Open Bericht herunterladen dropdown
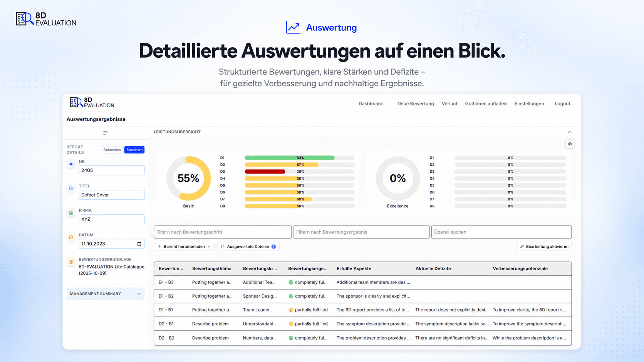Image resolution: width=644 pixels, height=362 pixels. [x=184, y=247]
